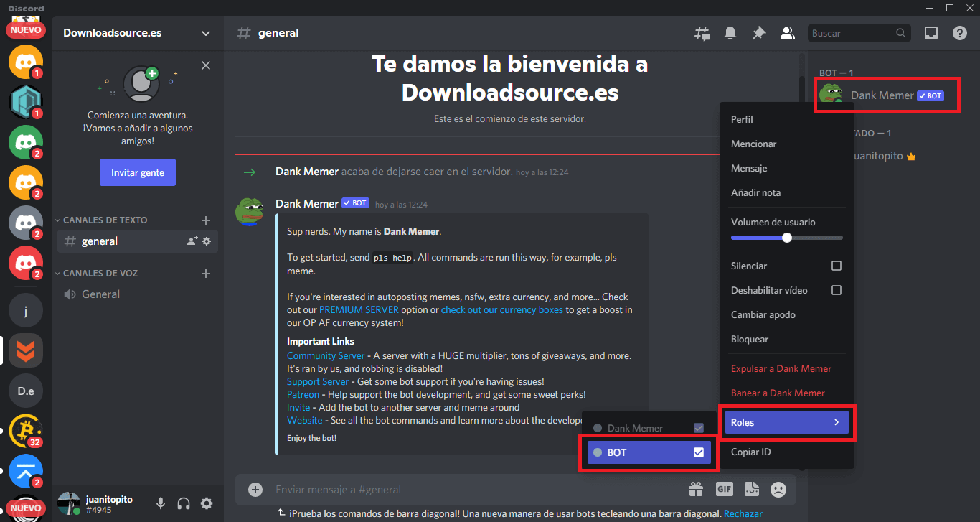Viewport: 980px width, 522px height.
Task: Edit channel gear icon on general
Action: (207, 241)
